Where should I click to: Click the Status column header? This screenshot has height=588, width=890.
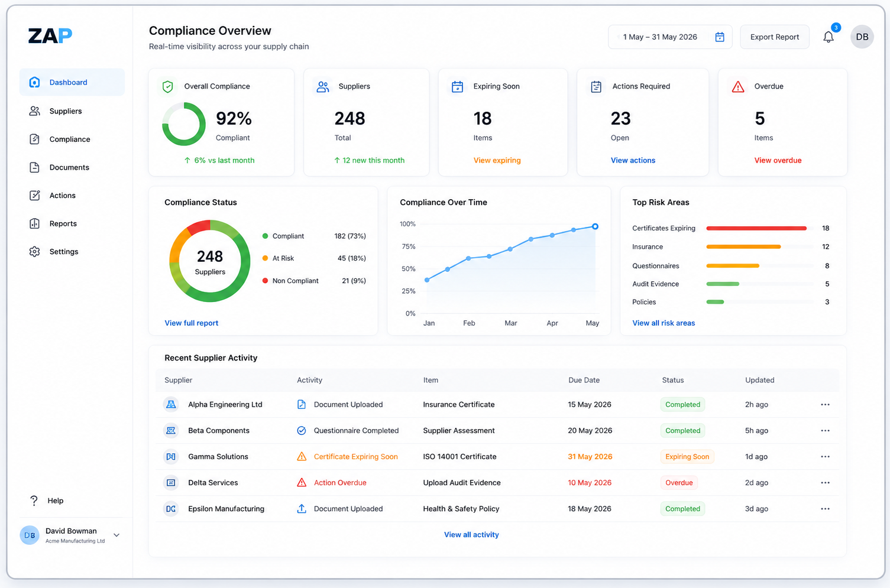(673, 380)
